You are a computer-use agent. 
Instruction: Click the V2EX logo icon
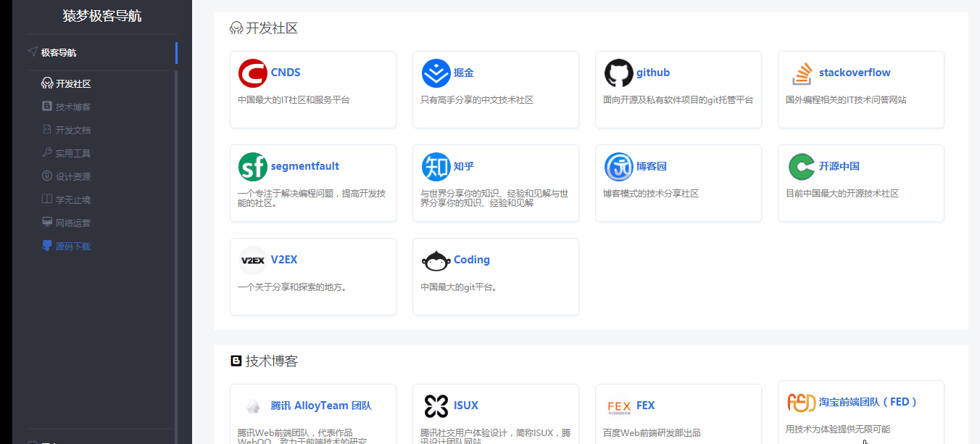click(x=252, y=260)
